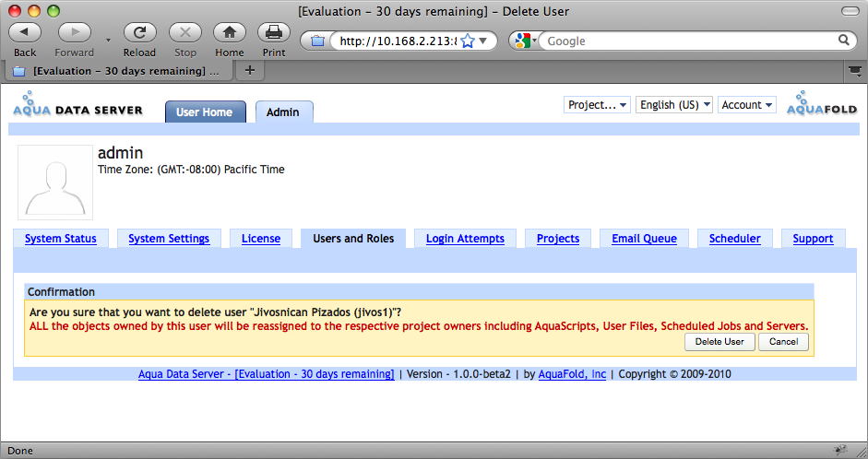Click the back/forward history dropdown arrow

[108, 40]
